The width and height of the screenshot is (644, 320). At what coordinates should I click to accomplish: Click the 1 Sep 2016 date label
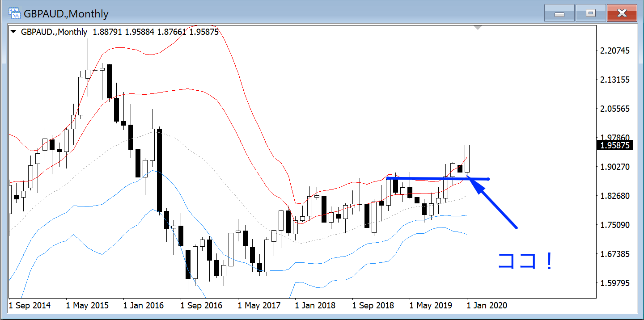tap(201, 306)
